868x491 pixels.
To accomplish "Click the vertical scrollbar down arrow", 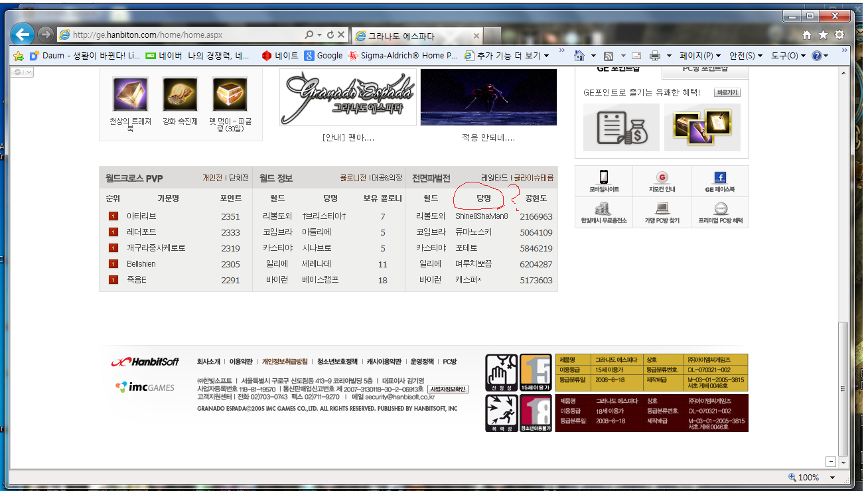I will pyautogui.click(x=844, y=462).
